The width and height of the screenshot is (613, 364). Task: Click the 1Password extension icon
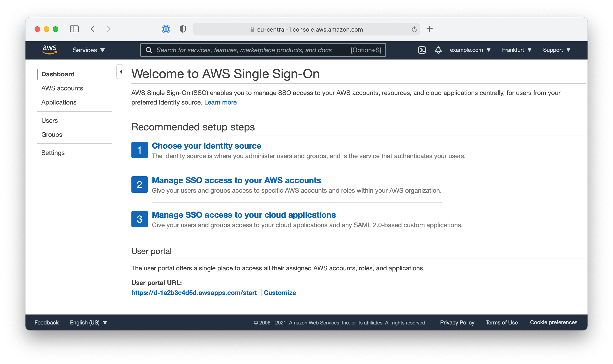click(x=166, y=29)
